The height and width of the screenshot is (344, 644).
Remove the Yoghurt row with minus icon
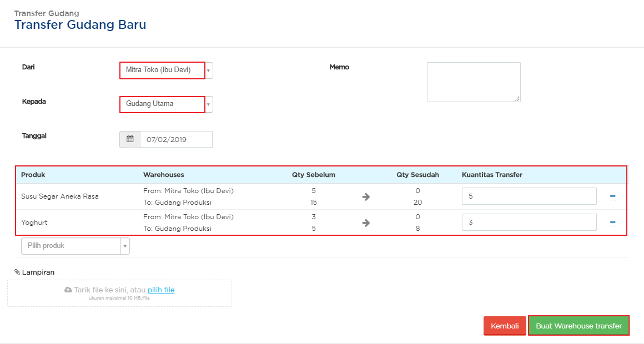tap(612, 222)
